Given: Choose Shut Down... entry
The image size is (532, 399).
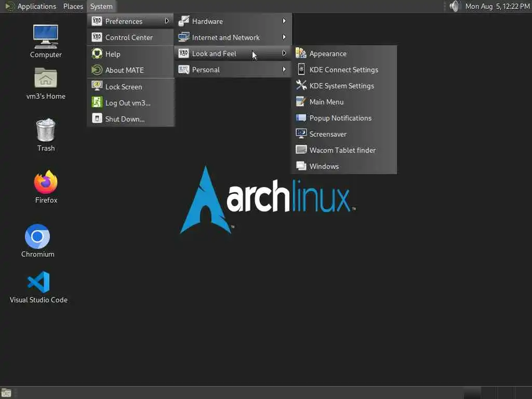Looking at the screenshot, I should tap(130, 119).
